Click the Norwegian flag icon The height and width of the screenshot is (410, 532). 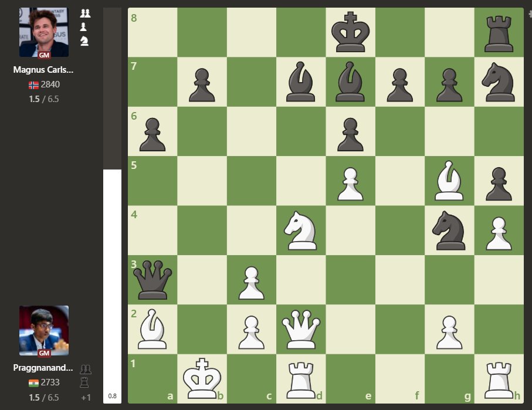pyautogui.click(x=33, y=85)
